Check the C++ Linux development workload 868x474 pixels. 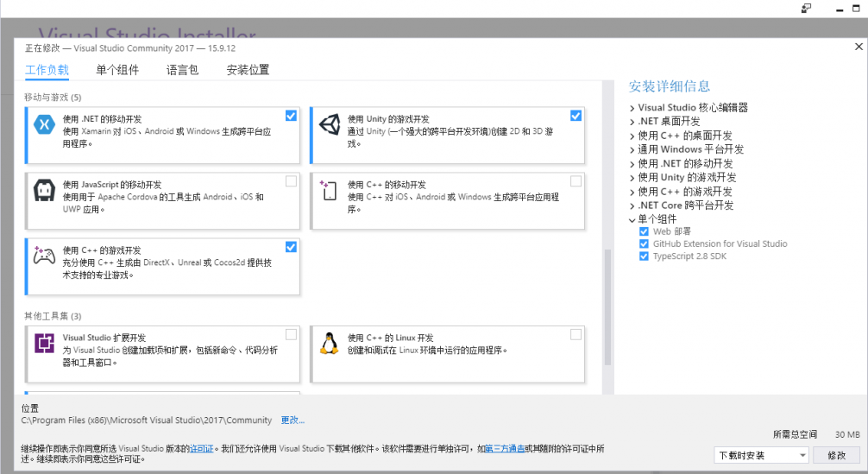(576, 334)
